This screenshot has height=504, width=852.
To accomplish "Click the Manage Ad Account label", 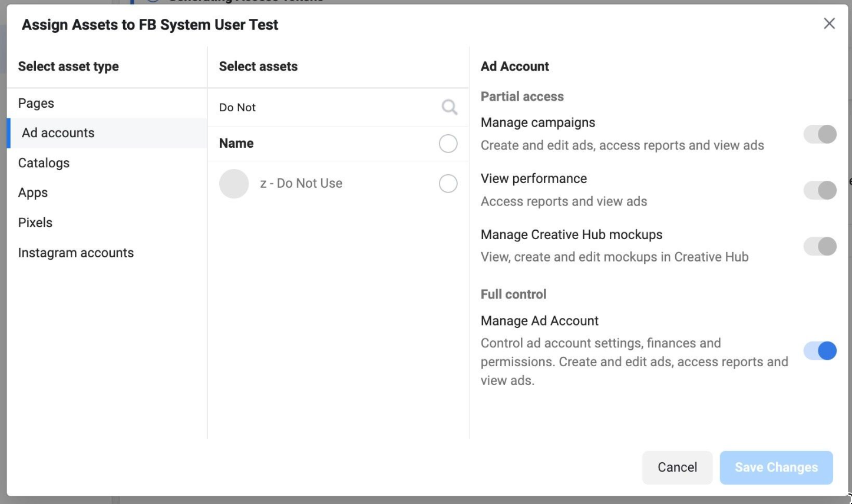I will tap(540, 321).
